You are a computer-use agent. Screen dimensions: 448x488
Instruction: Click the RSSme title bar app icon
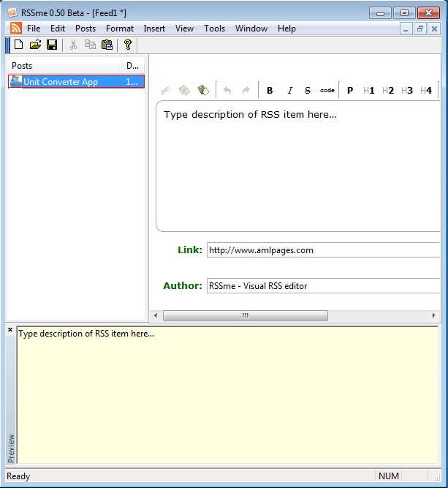[12, 12]
